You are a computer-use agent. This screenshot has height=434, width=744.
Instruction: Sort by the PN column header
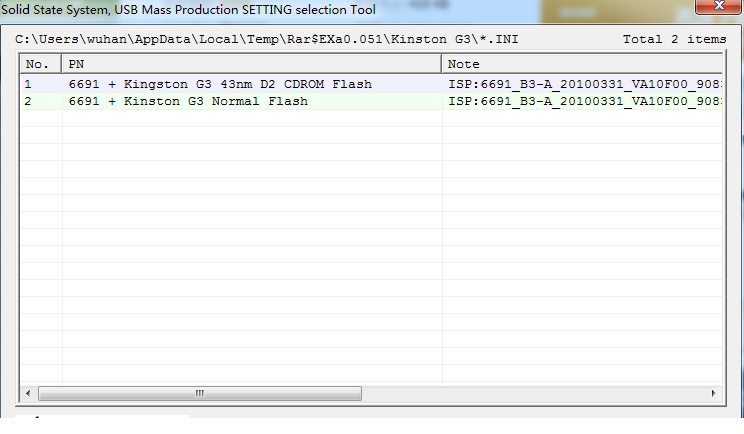click(x=252, y=64)
